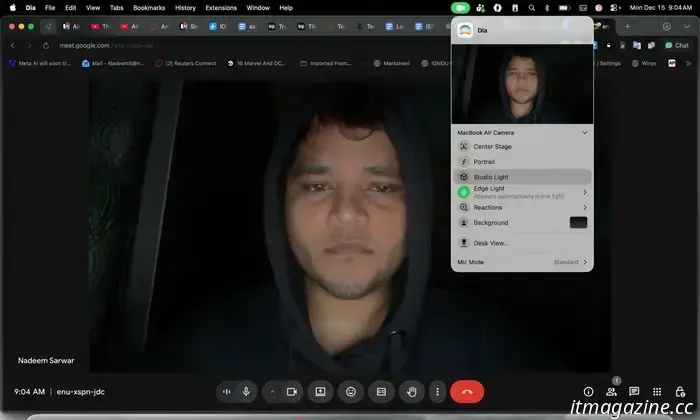700x420 pixels.
Task: Open Spotlight search in menu bar
Action: [x=531, y=8]
